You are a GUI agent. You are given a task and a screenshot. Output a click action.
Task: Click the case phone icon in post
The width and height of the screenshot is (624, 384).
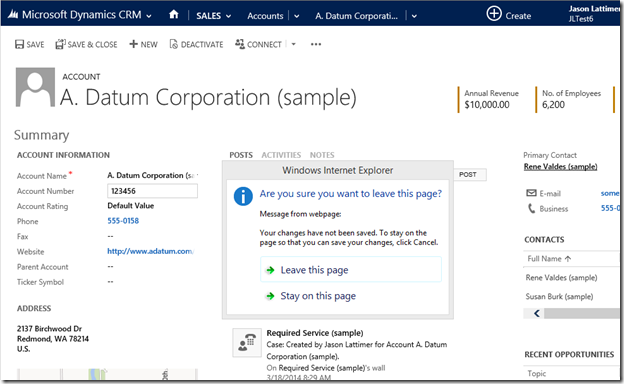tap(247, 343)
